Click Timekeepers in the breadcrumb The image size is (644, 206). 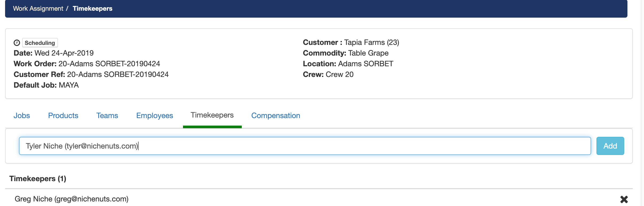tap(92, 9)
